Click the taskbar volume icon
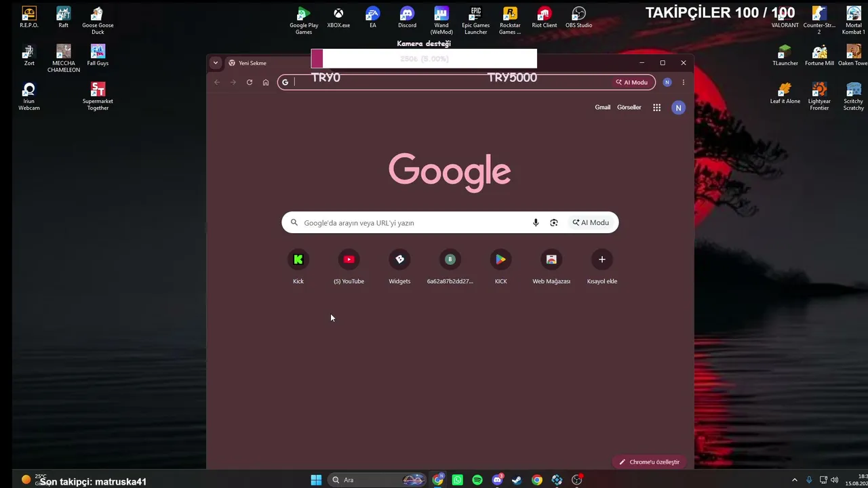The image size is (868, 488). pos(834,480)
